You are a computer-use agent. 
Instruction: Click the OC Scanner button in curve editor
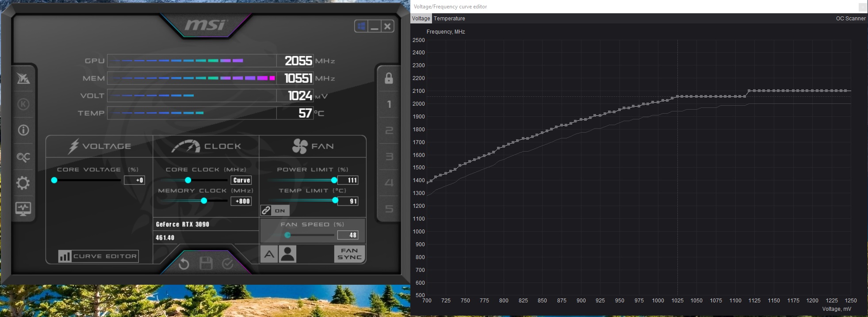850,19
